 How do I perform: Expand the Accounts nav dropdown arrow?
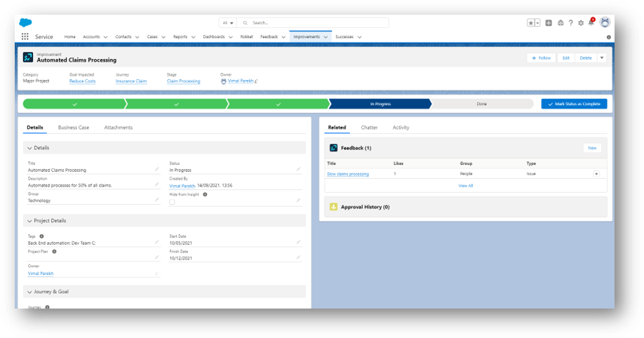tap(105, 37)
